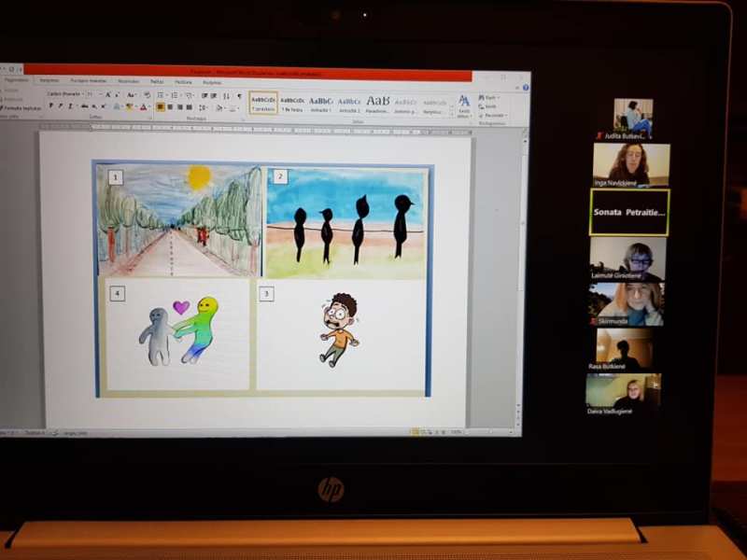747x560 pixels.
Task: Open the sixth ribbon tab (Review)
Action: pyautogui.click(x=183, y=82)
